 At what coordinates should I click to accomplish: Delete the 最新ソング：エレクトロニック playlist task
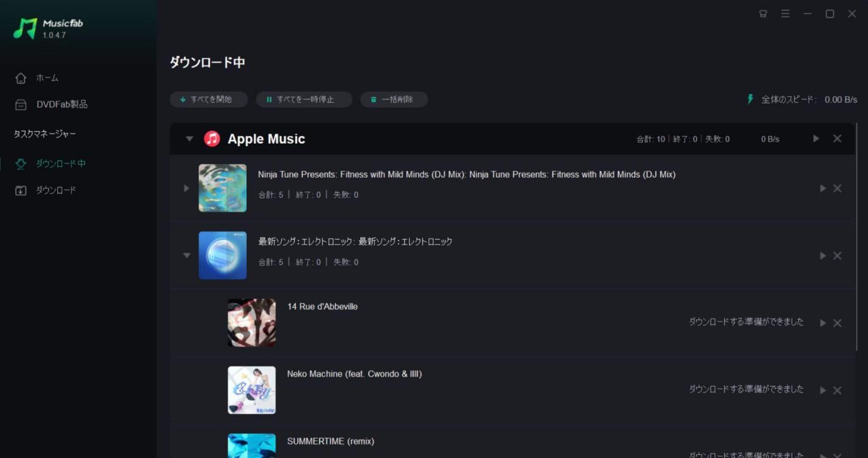coord(837,256)
